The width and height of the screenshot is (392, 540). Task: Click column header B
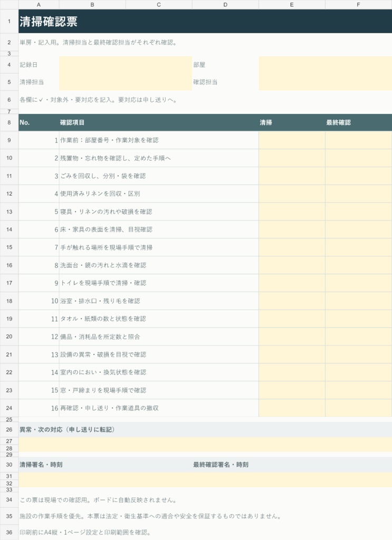click(x=92, y=4)
